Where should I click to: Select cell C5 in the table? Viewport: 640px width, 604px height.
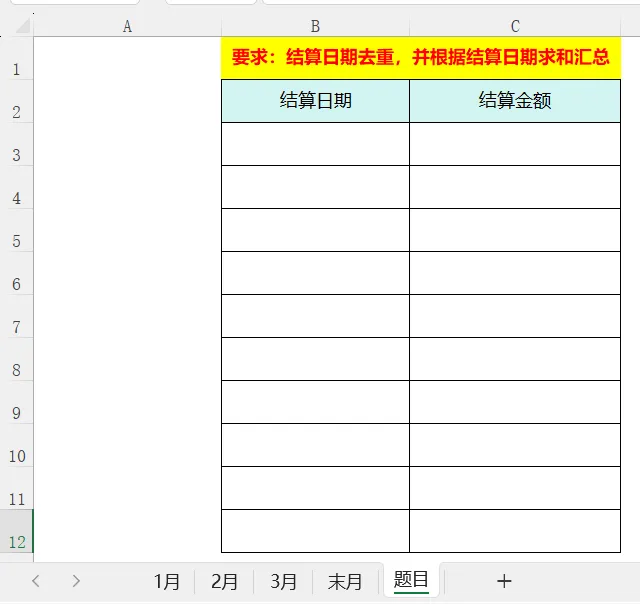click(x=515, y=230)
